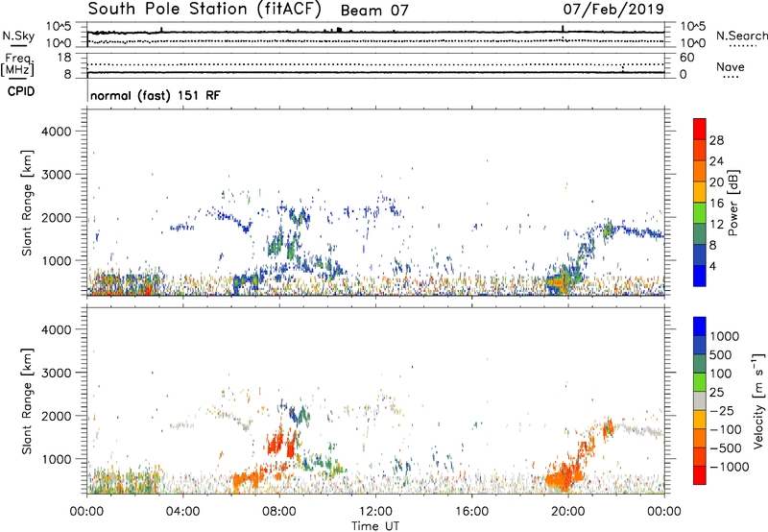Click the blue-green velocity echoes around 2000 km near 08:30
Viewport: 768px width, 532px height.
pyautogui.click(x=297, y=415)
